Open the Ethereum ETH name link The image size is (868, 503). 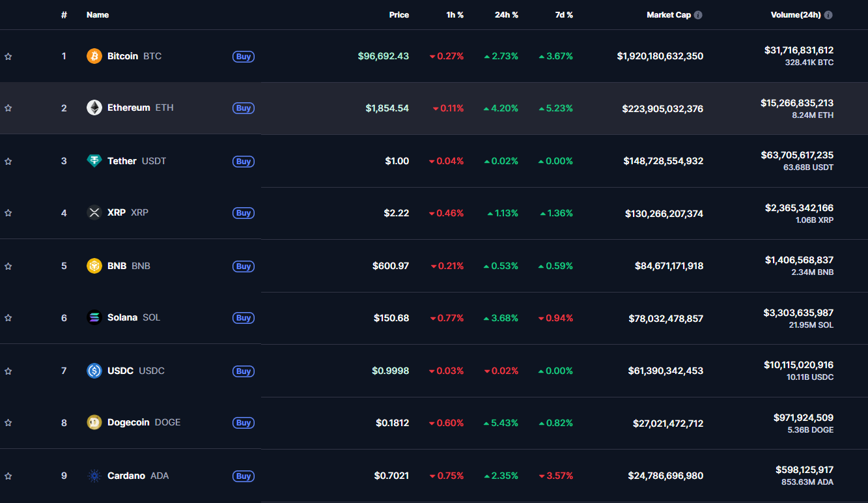[x=141, y=108]
